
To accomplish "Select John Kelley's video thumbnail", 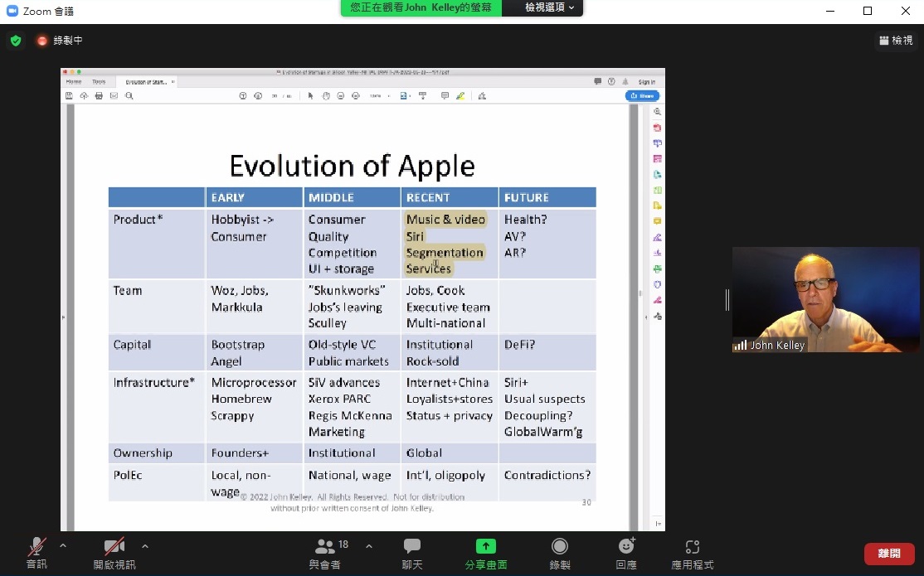I will tap(825, 300).
